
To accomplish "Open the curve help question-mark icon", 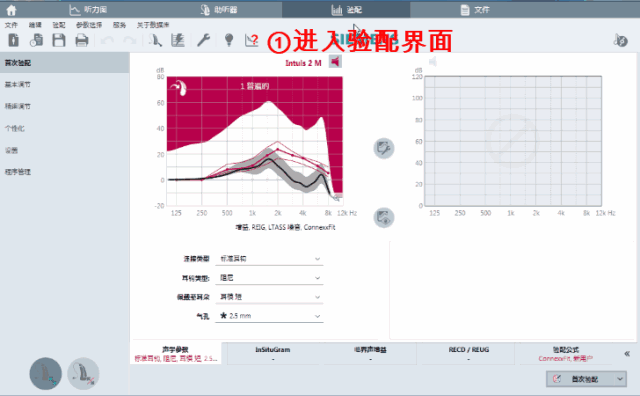I will click(251, 40).
